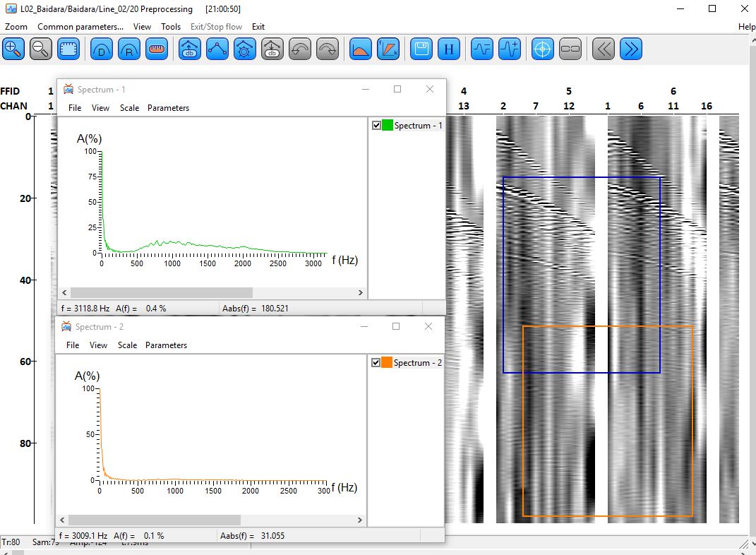
Task: Click the 'Aabs(f) = 180.521' status value
Action: point(255,309)
